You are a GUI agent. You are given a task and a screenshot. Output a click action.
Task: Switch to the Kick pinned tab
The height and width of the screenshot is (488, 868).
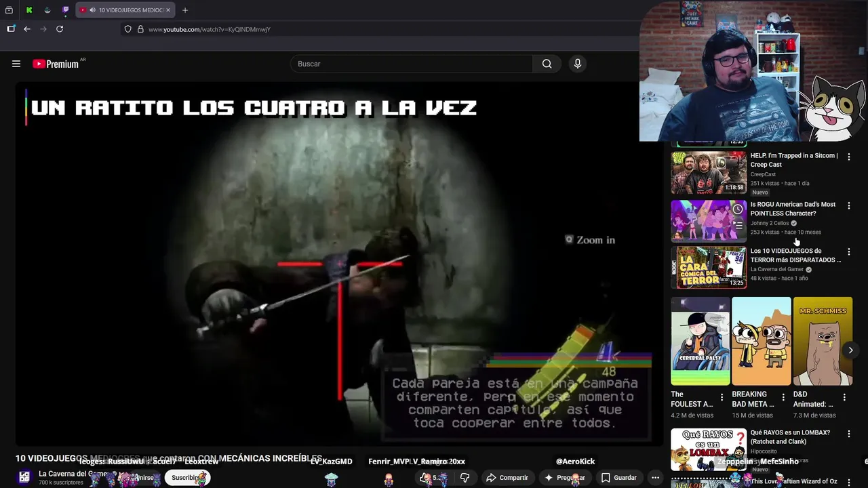(29, 10)
